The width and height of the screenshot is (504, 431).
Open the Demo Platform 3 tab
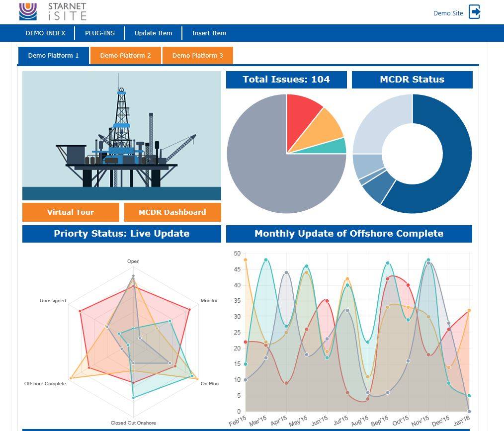point(197,56)
